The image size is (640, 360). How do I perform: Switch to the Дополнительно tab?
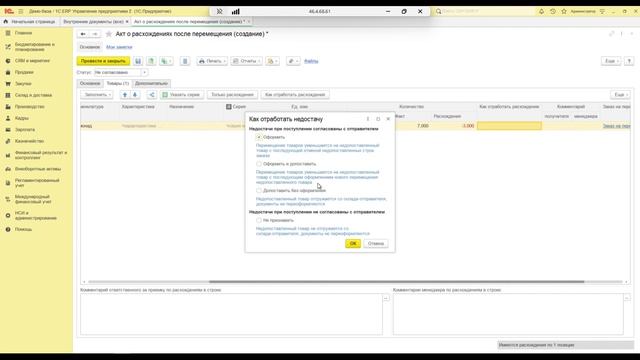pos(151,83)
